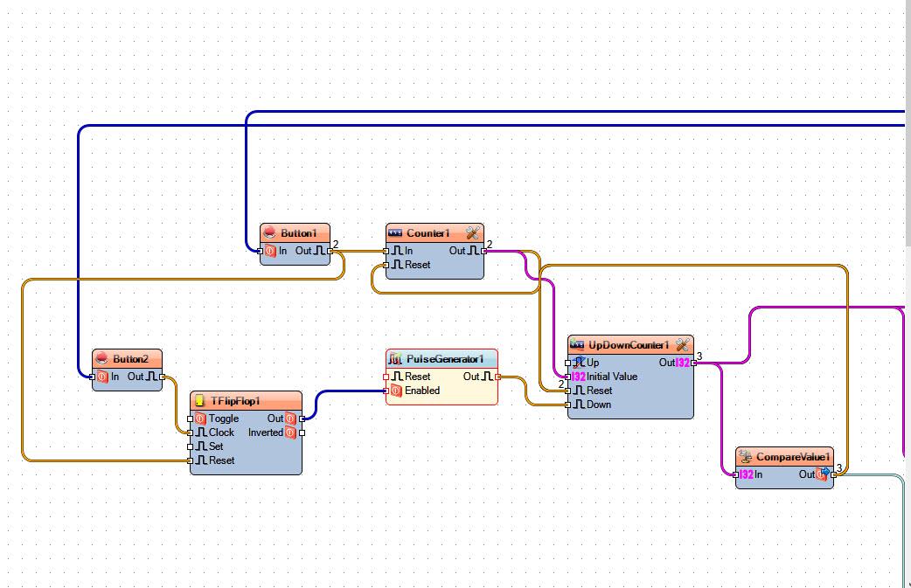
Task: Click CompareValue1 In I32 pin
Action: (x=736, y=474)
